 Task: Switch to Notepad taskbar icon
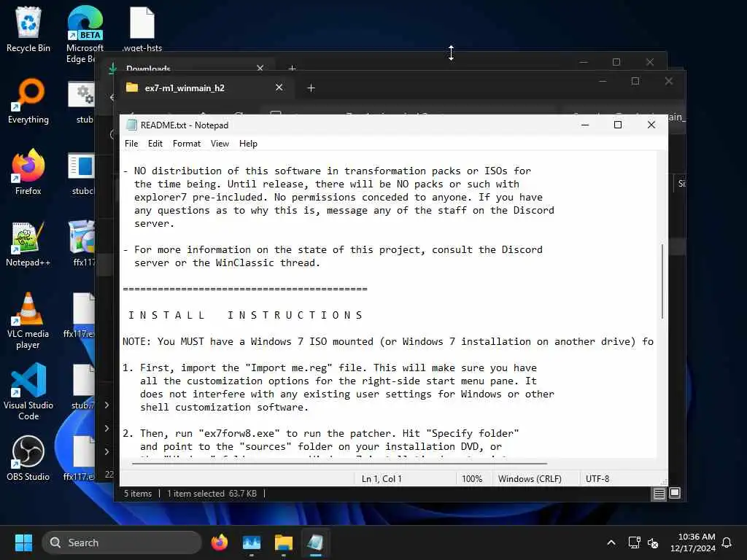[315, 542]
